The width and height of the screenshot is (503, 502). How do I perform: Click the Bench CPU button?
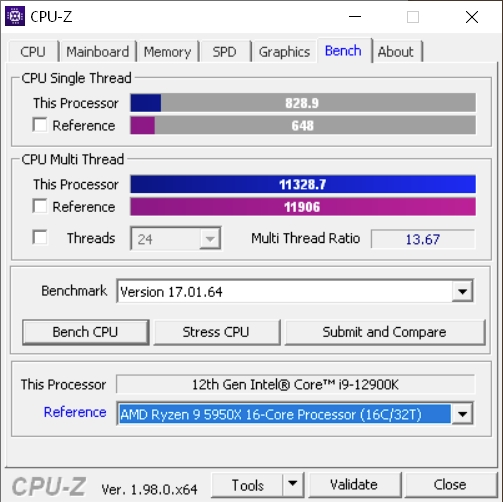point(85,332)
